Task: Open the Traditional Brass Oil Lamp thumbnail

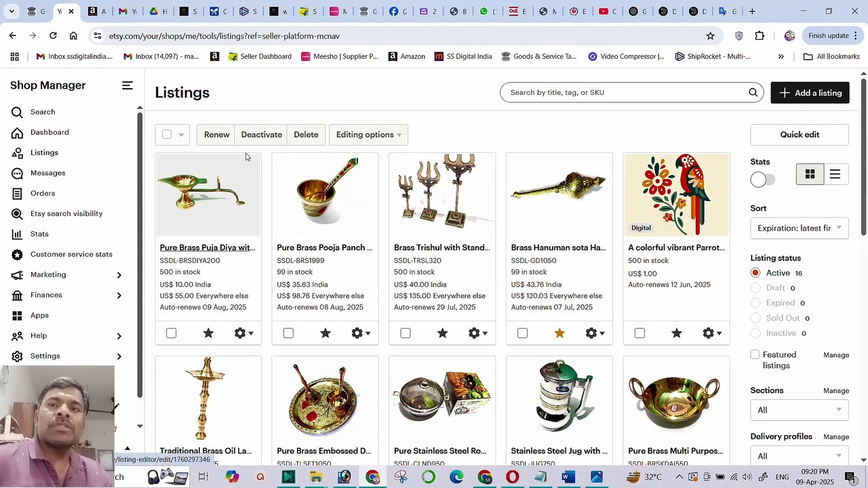Action: click(x=208, y=398)
